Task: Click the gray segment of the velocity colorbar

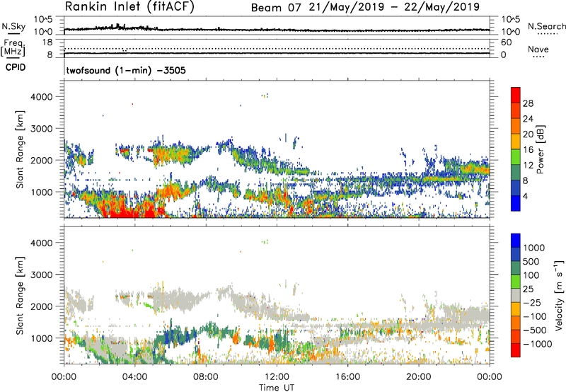Action: point(516,296)
